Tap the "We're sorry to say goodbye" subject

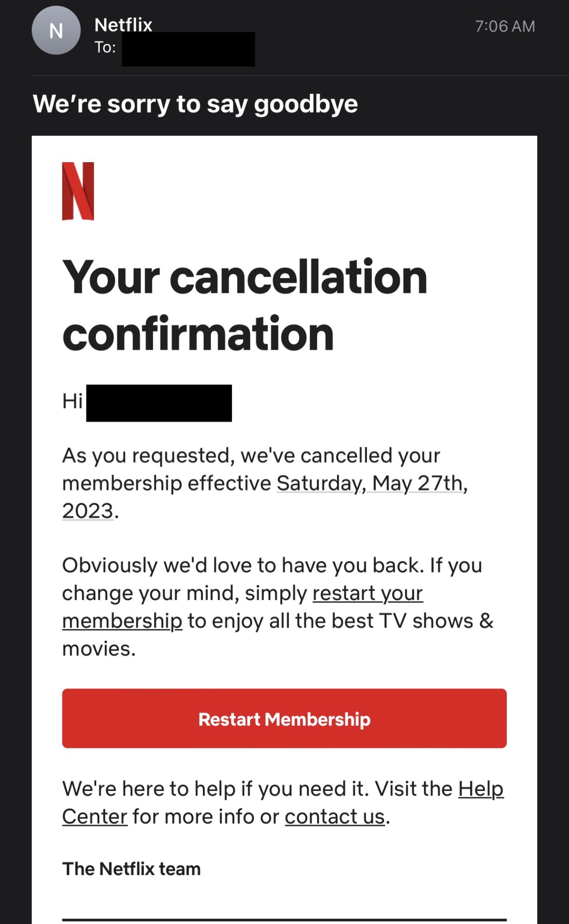pyautogui.click(x=195, y=103)
